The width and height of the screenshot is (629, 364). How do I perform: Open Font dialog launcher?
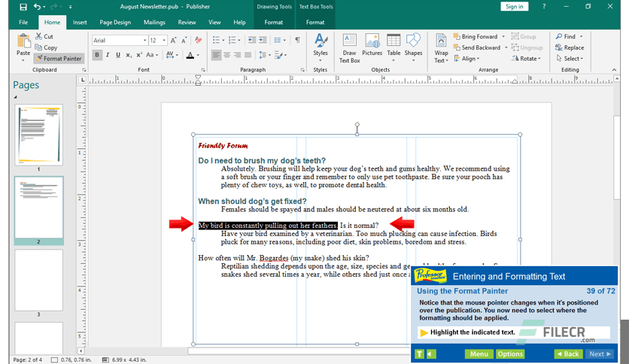click(x=203, y=70)
